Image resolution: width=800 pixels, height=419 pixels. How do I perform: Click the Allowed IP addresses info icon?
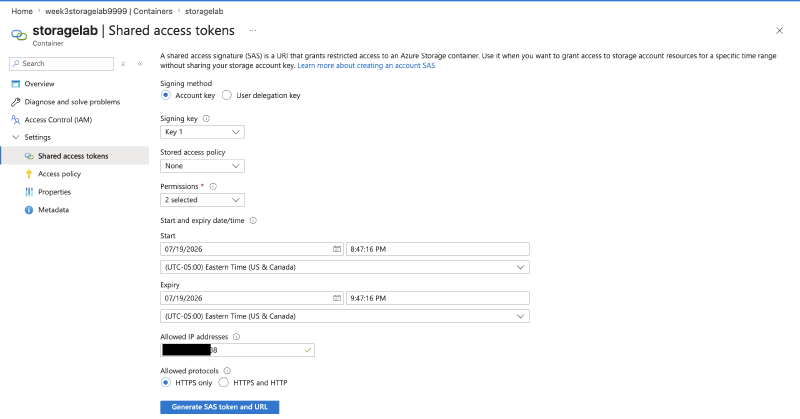pos(236,337)
